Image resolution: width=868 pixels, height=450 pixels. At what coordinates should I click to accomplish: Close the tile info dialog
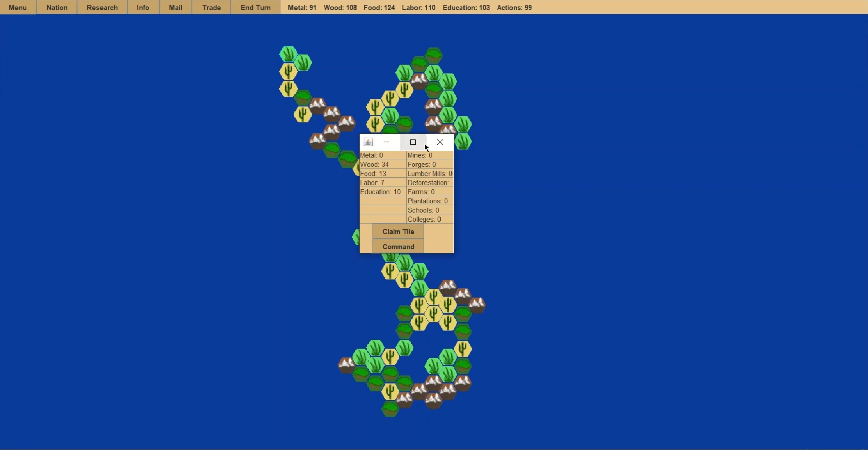click(440, 142)
